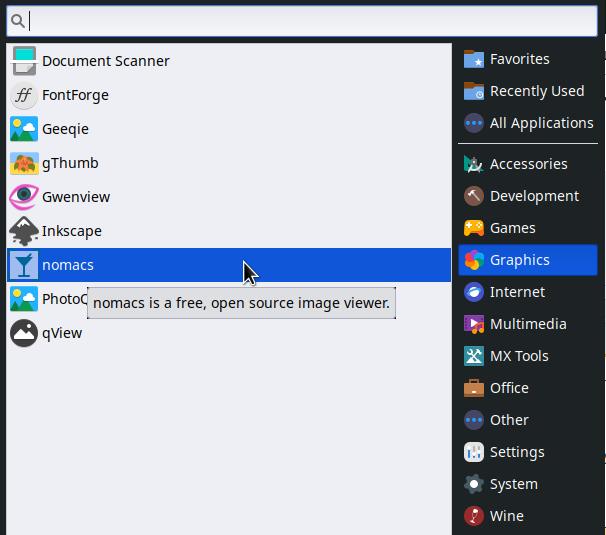Click the Development hammer icon
The height and width of the screenshot is (535, 606).
pos(473,196)
